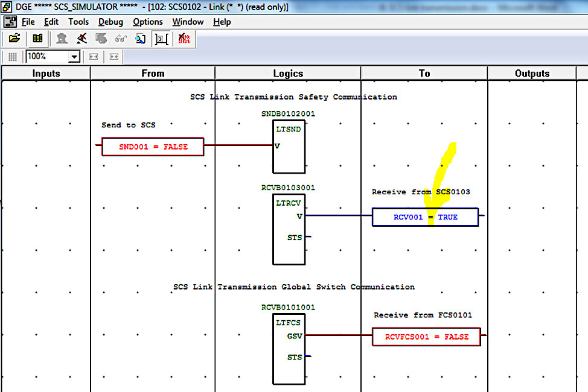Viewport: 588px width, 392px height.
Task: Click the From column header
Action: pyautogui.click(x=153, y=74)
